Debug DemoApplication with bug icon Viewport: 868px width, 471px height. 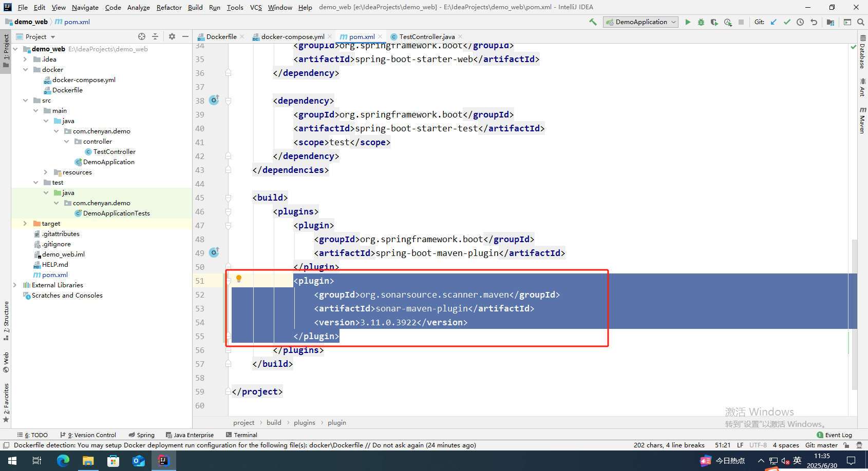pyautogui.click(x=701, y=22)
